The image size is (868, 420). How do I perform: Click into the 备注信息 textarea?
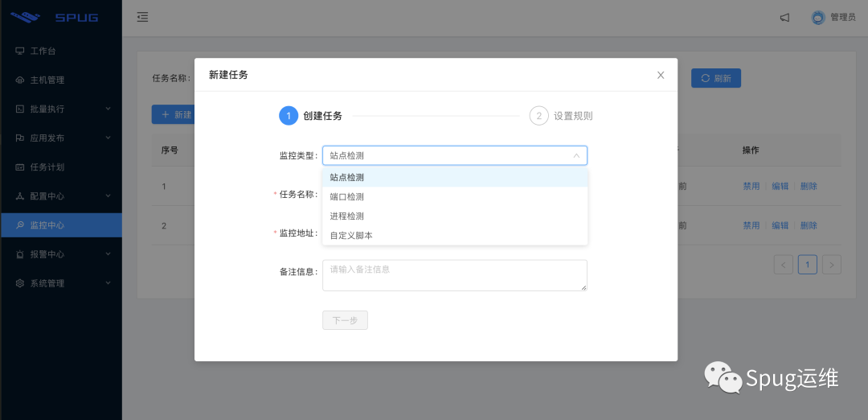[454, 275]
